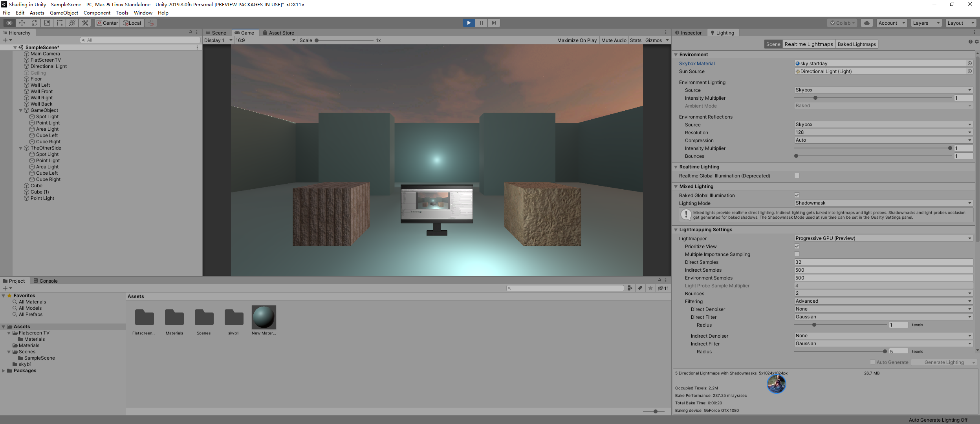Adjust the Game view Scale slider
Image resolution: width=980 pixels, height=424 pixels.
317,40
